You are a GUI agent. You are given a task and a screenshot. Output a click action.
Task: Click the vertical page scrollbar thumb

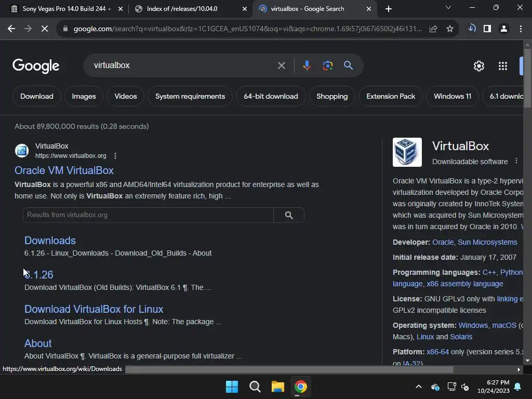[x=527, y=79]
